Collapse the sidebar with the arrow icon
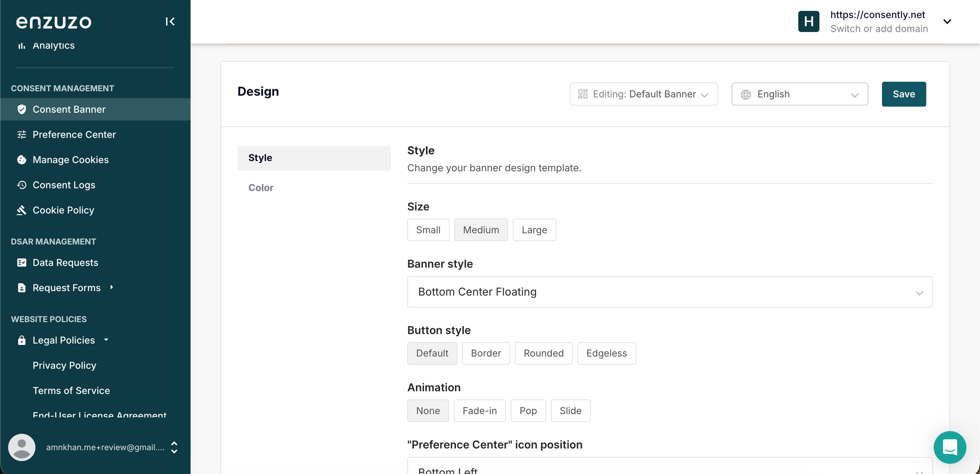Screen dimensions: 980x474 click(170, 22)
